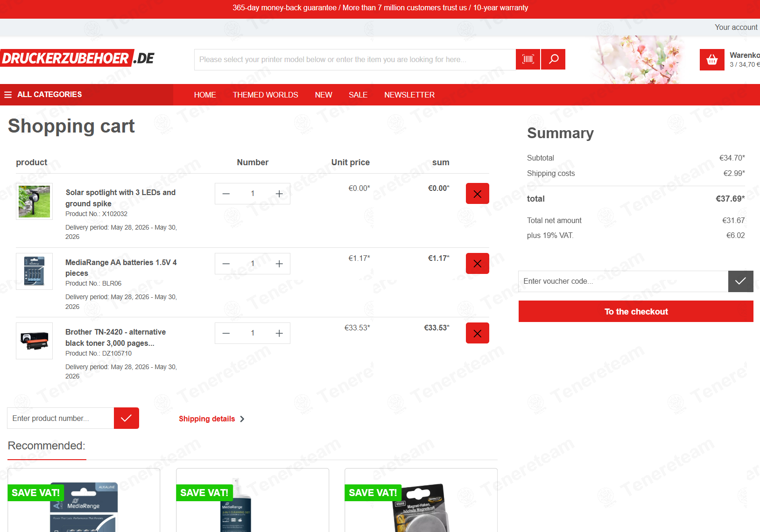The width and height of the screenshot is (760, 532).
Task: Select Product No. DZ105710 text
Action: click(x=99, y=353)
